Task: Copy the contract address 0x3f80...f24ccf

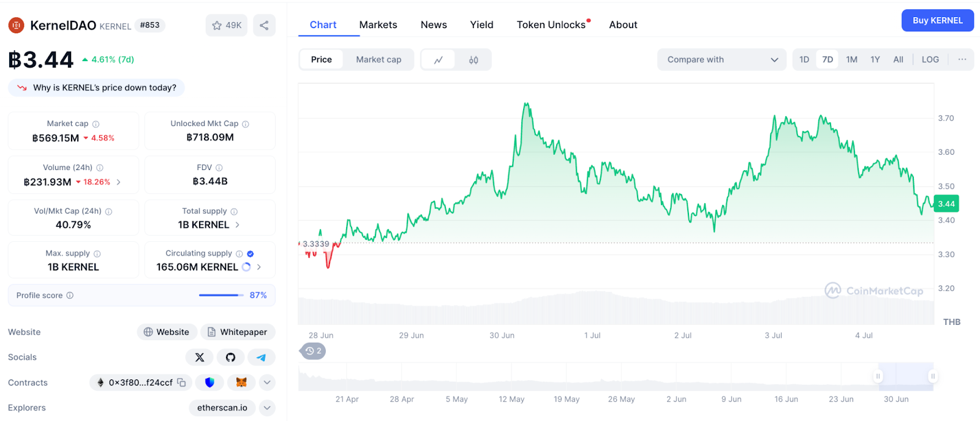Action: 181,382
